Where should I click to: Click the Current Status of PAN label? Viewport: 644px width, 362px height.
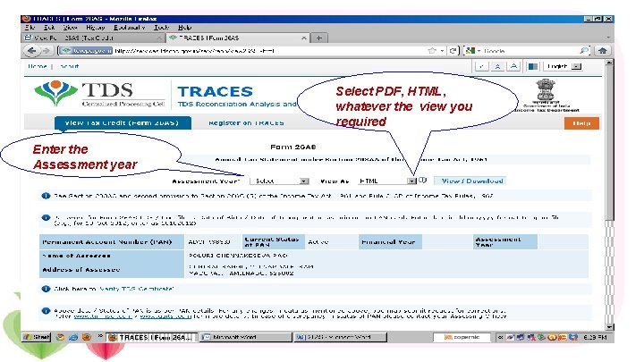coord(272,241)
